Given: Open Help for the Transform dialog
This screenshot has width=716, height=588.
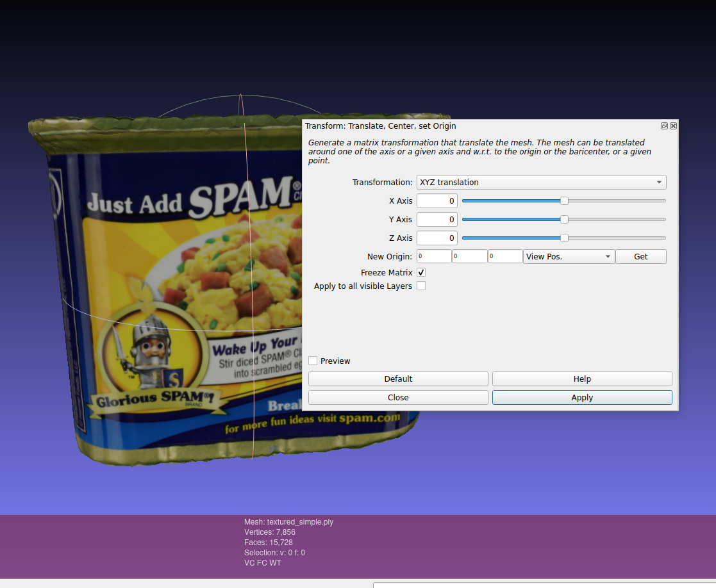Looking at the screenshot, I should click(x=581, y=379).
